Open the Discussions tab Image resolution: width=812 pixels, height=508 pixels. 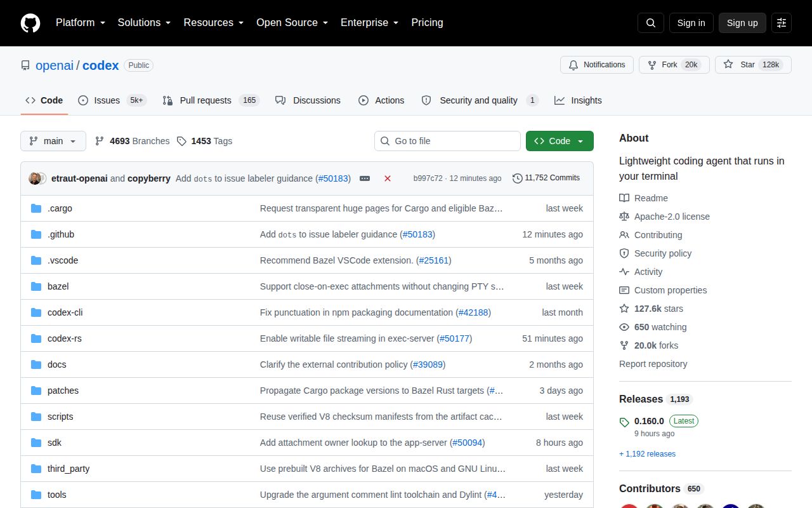coord(308,100)
